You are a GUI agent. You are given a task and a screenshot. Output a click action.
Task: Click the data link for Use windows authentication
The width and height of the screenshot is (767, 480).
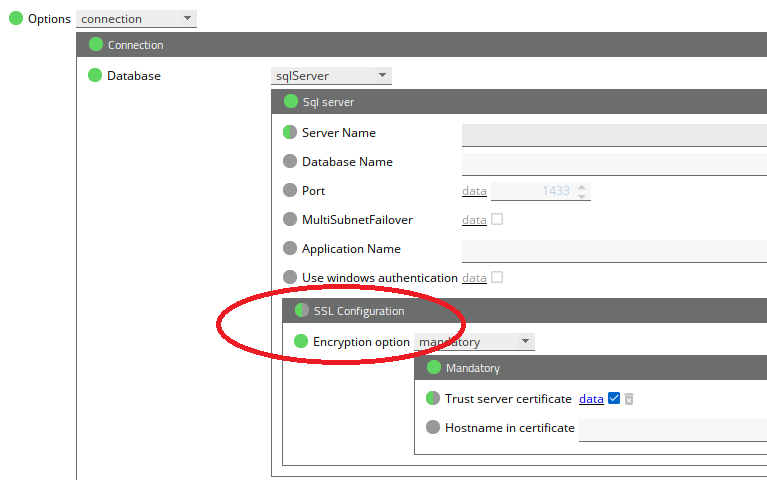point(474,278)
